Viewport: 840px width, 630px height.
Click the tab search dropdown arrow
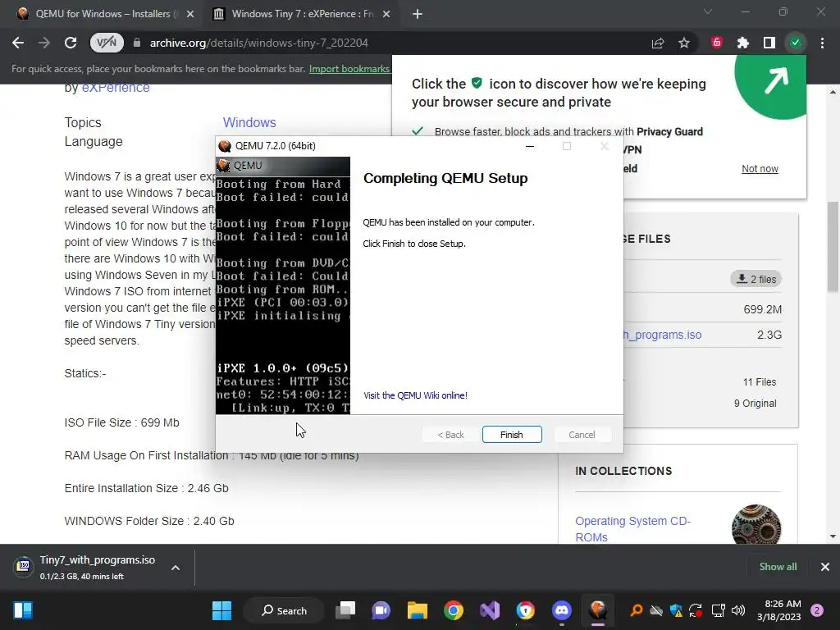click(x=708, y=11)
